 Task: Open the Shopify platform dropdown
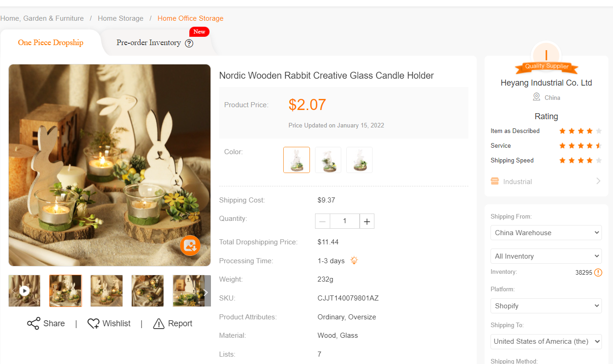pyautogui.click(x=546, y=306)
